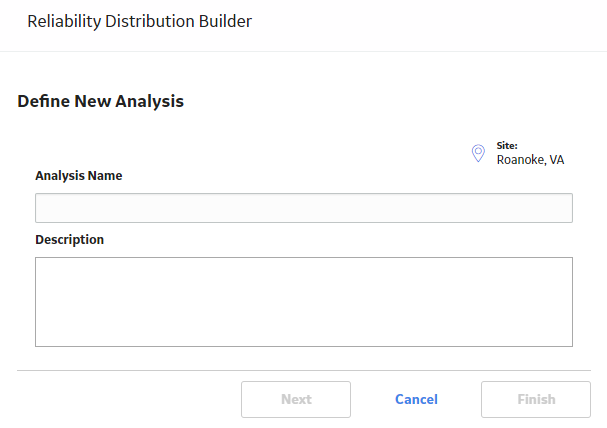
Task: Click the 'Reliability Distribution Builder' title
Action: pyautogui.click(x=139, y=21)
